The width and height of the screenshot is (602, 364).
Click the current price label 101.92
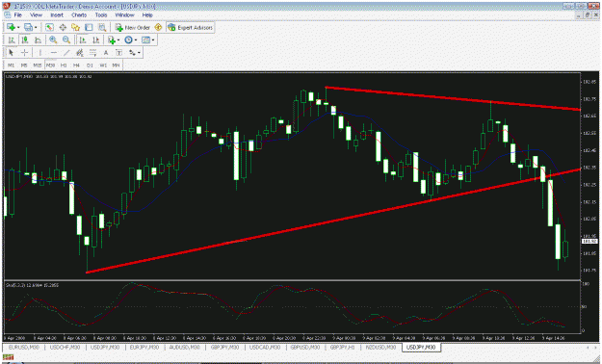(589, 241)
